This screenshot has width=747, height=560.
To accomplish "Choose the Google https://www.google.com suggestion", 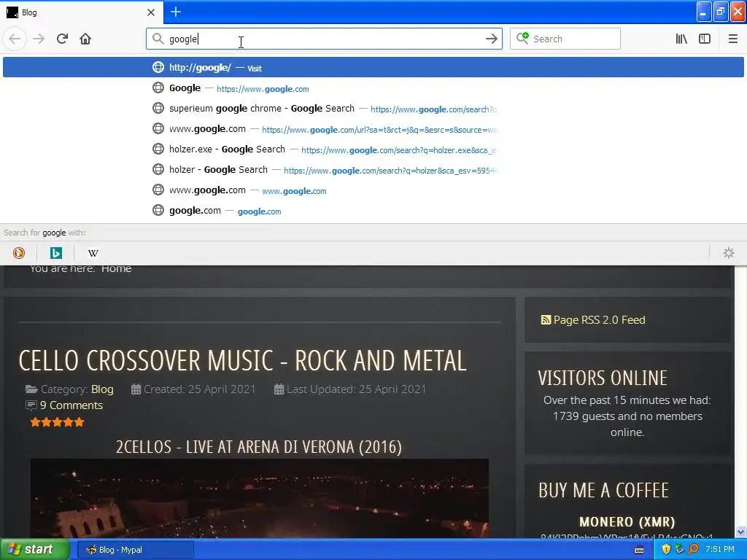I will pos(373,88).
